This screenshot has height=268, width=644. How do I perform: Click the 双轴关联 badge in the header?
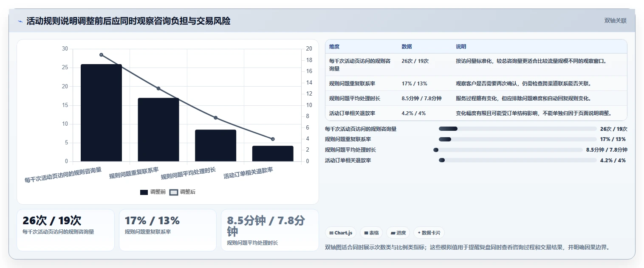pos(615,20)
